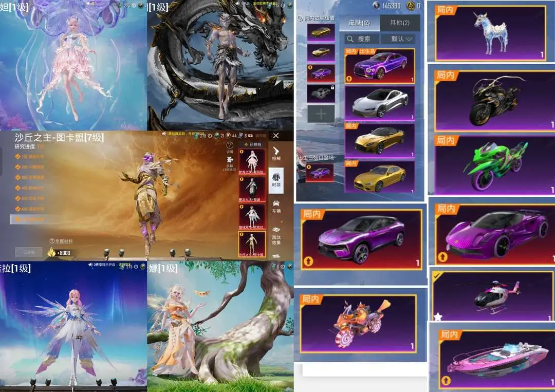Image resolution: width=555 pixels, height=392 pixels.
Task: Add a new skin slot with plus button
Action: [321, 114]
